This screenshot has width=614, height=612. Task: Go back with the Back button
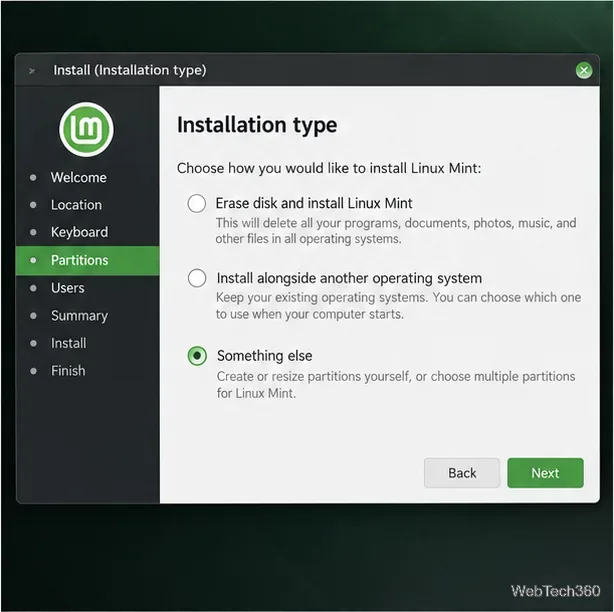462,473
